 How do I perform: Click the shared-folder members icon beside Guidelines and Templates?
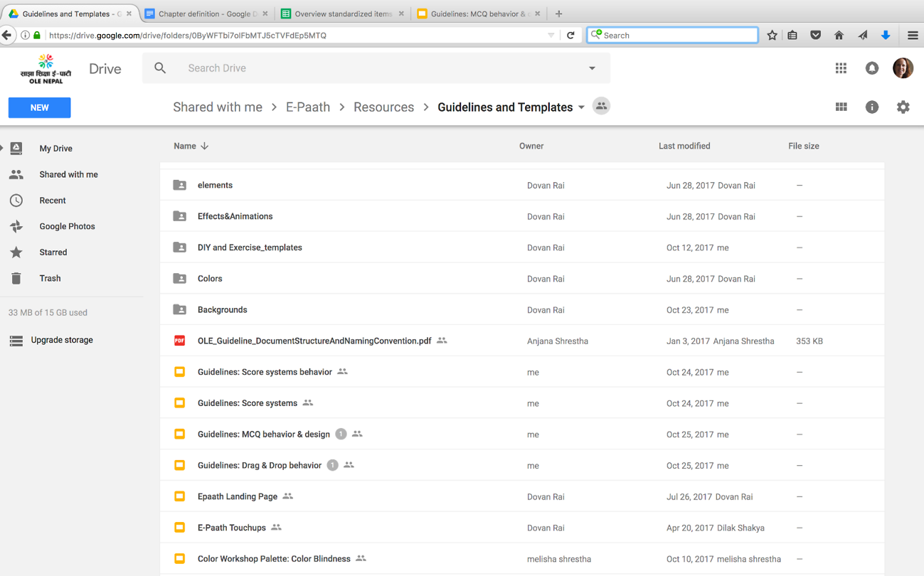(x=601, y=107)
